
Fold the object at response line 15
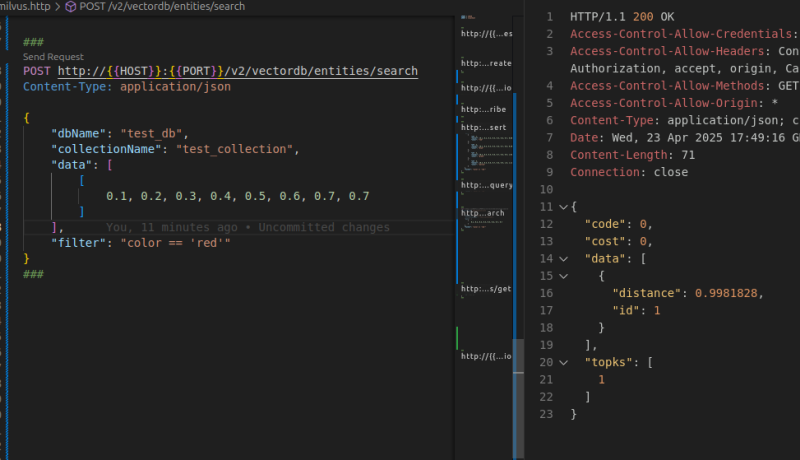click(563, 276)
